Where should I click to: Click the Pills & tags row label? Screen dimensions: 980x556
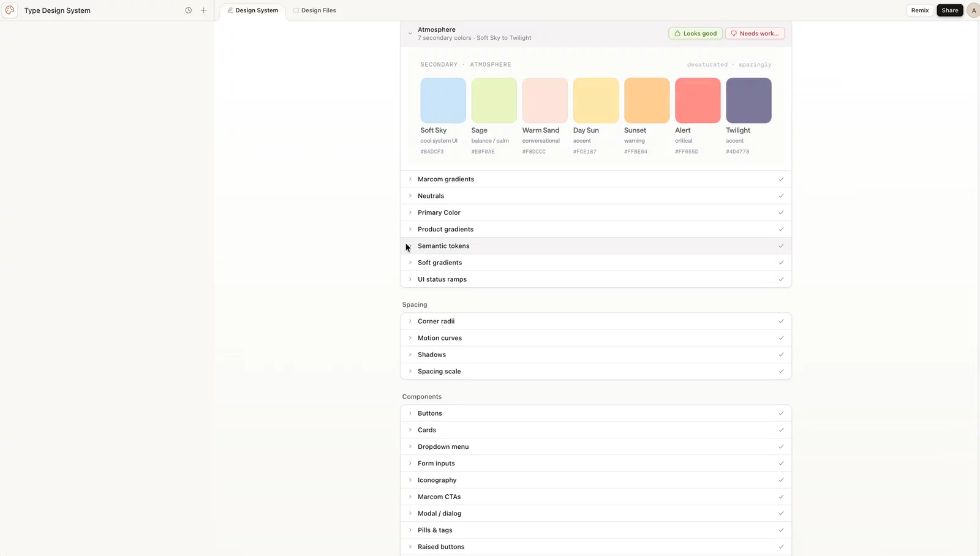tap(435, 530)
